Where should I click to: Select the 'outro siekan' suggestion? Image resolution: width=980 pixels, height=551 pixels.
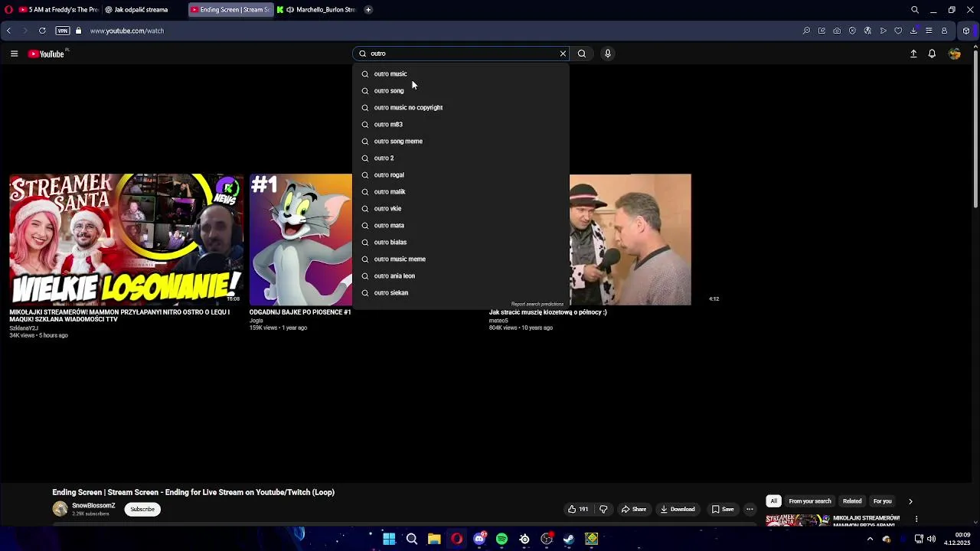coord(461,292)
